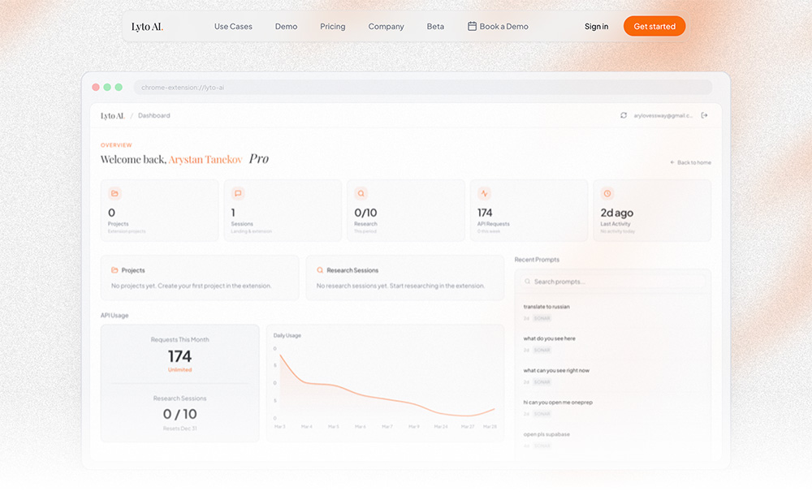
Task: Click the logout icon in dashboard header
Action: coord(704,115)
